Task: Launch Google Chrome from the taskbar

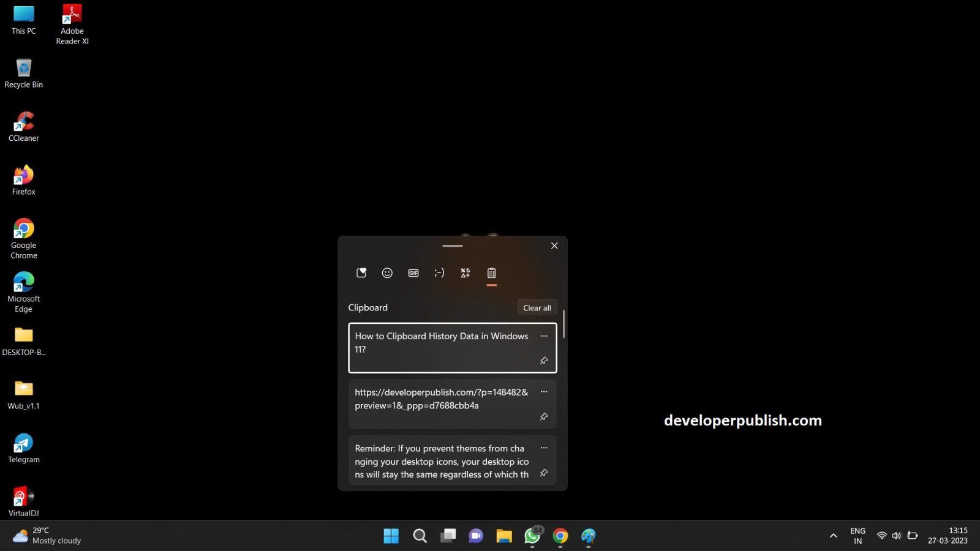Action: coord(560,536)
